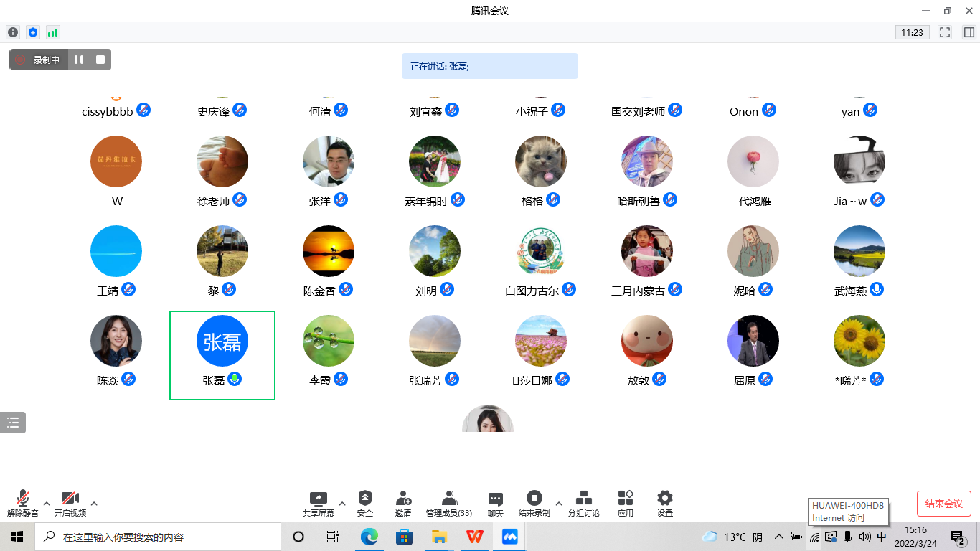Toggle the side panel layout icon at top right
This screenshot has height=551, width=980.
[x=969, y=32]
